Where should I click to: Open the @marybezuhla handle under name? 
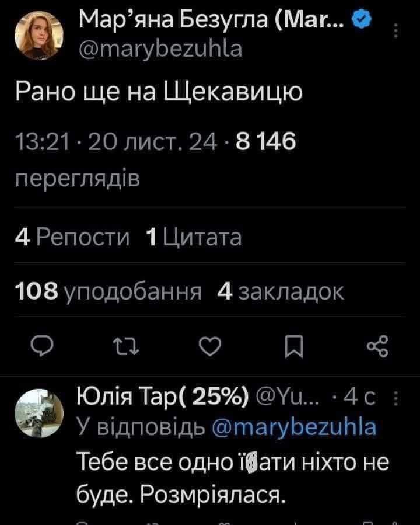tap(160, 49)
